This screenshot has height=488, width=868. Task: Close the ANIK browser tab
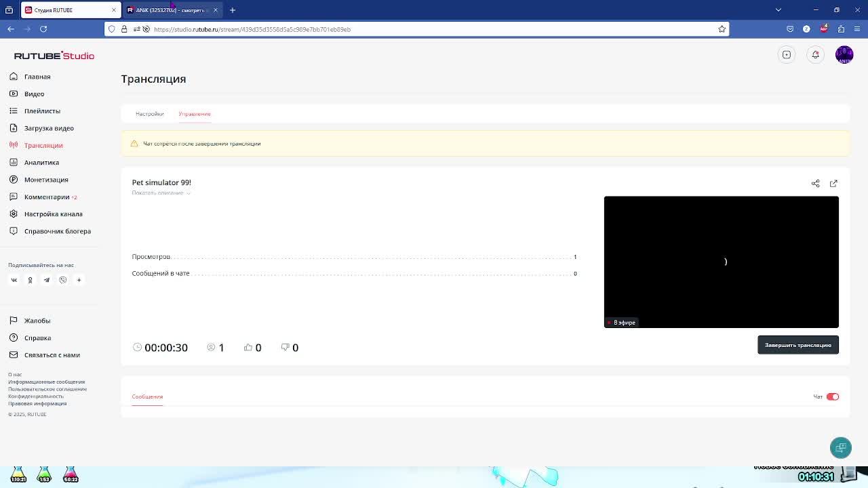coord(216,10)
